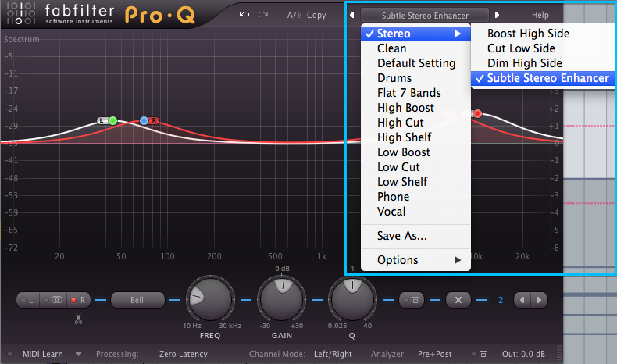The image size is (617, 364).
Task: Open the Bell filter shape dropdown
Action: tap(137, 300)
